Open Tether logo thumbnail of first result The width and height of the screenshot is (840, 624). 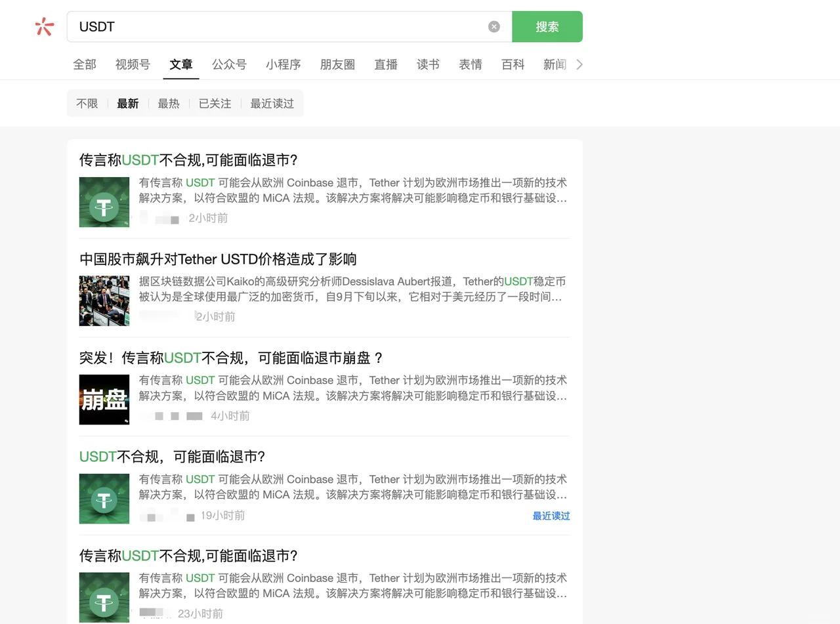coord(104,202)
